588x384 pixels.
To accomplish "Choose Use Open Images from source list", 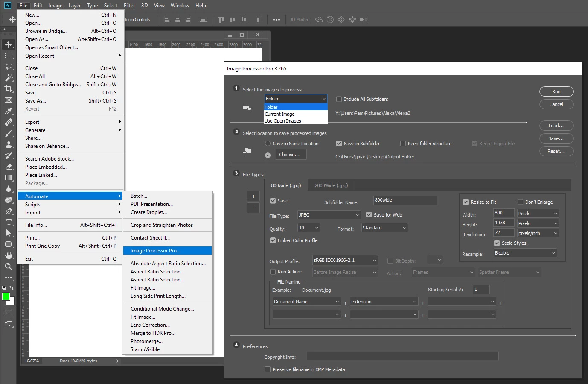I will [x=296, y=121].
